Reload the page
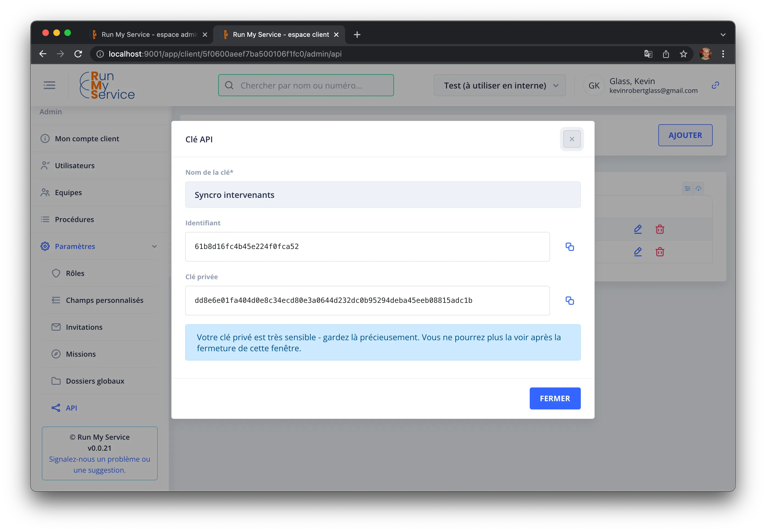The image size is (766, 532). tap(78, 54)
